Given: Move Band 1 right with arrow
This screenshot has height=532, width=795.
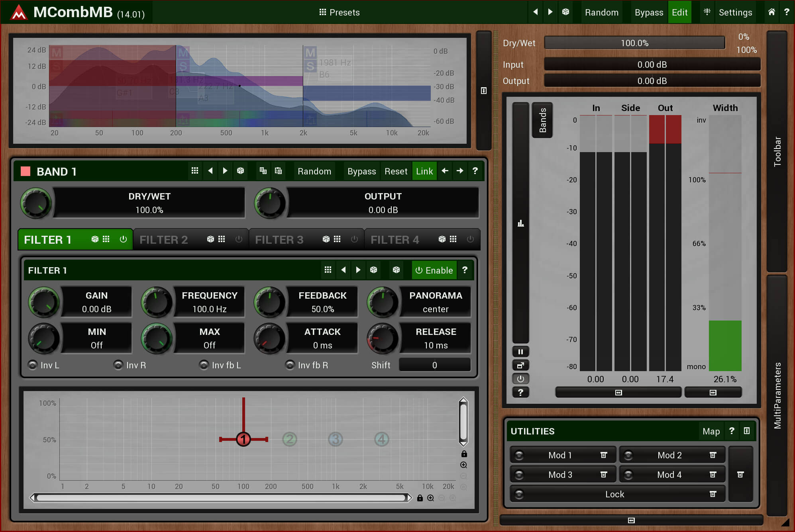Looking at the screenshot, I should point(460,171).
